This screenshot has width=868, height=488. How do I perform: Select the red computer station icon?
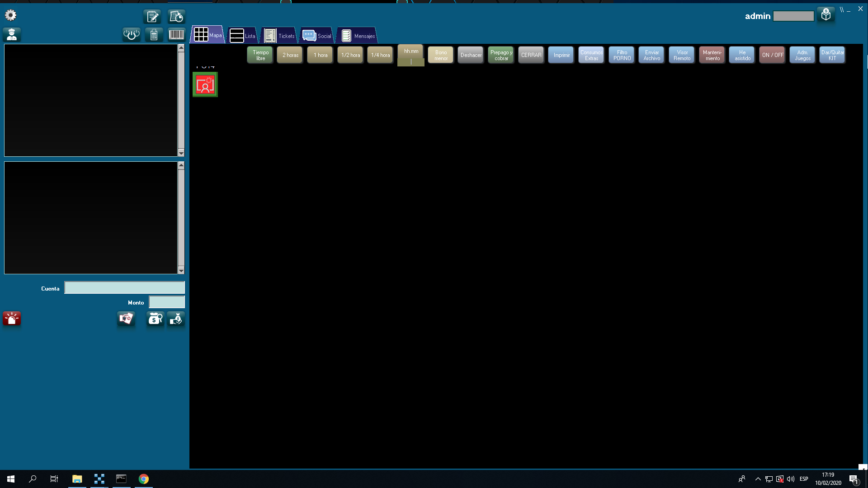(x=205, y=84)
